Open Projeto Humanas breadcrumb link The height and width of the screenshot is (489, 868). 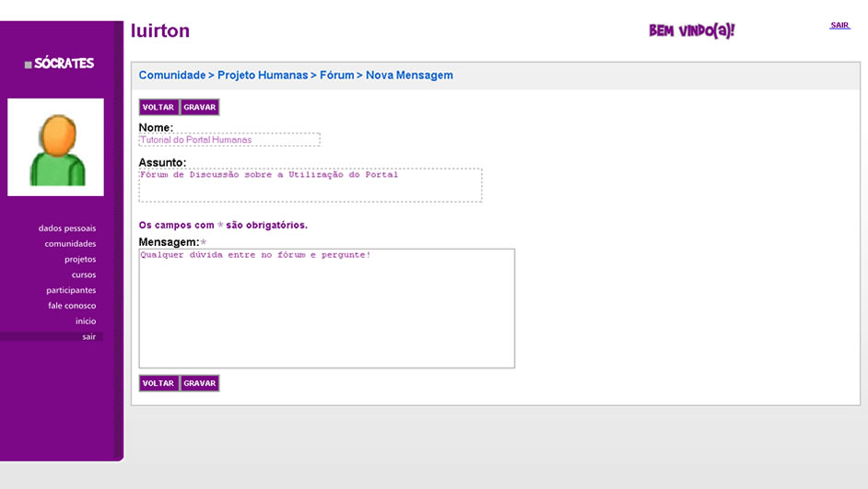click(x=263, y=76)
